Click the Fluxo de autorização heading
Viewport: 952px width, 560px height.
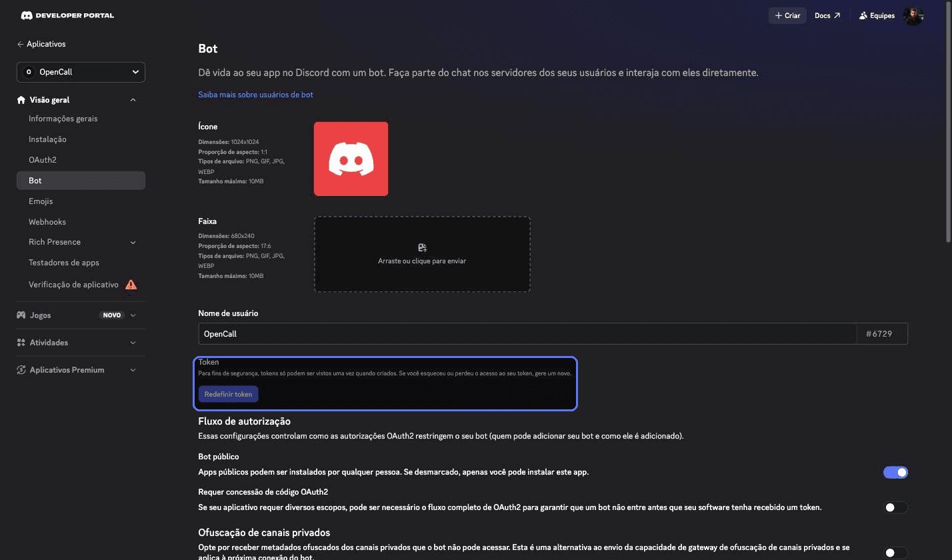[x=244, y=421]
